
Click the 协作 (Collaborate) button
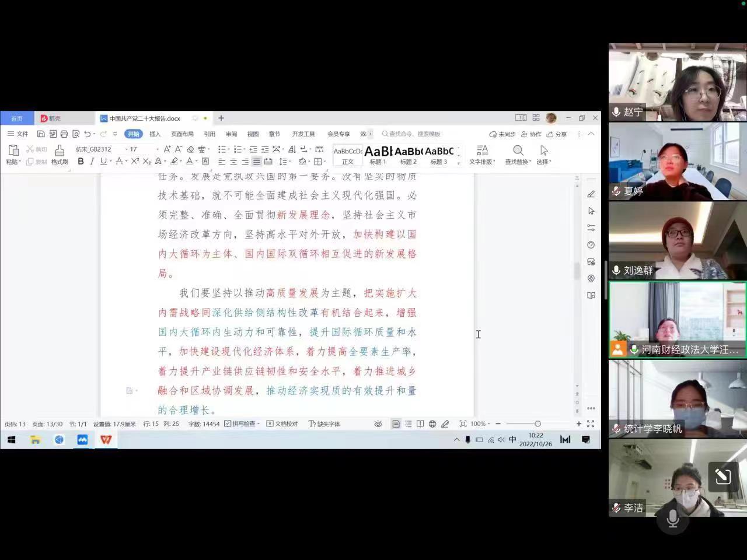coord(531,134)
